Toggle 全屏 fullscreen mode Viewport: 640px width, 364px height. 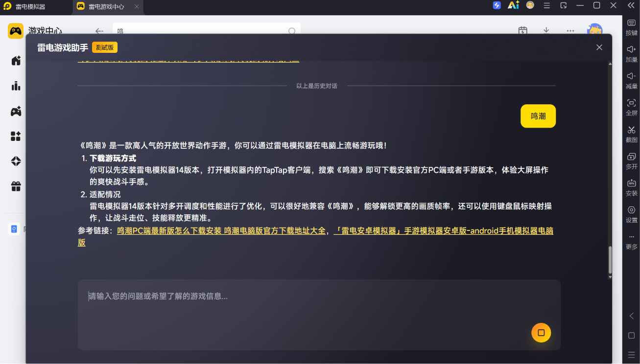pos(632,107)
